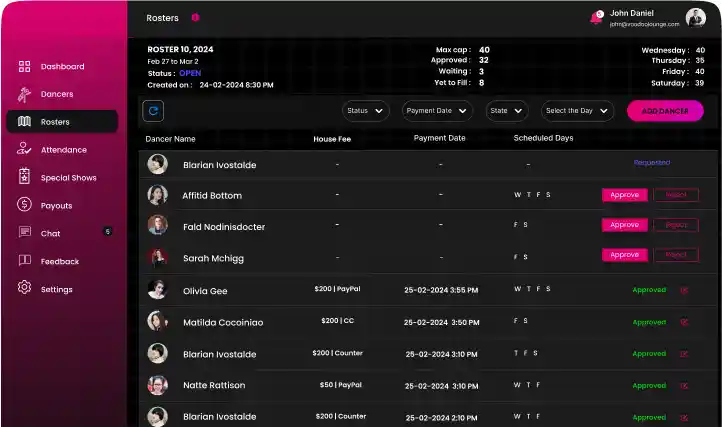Click the Payouts dollar icon in the sidebar

(24, 205)
